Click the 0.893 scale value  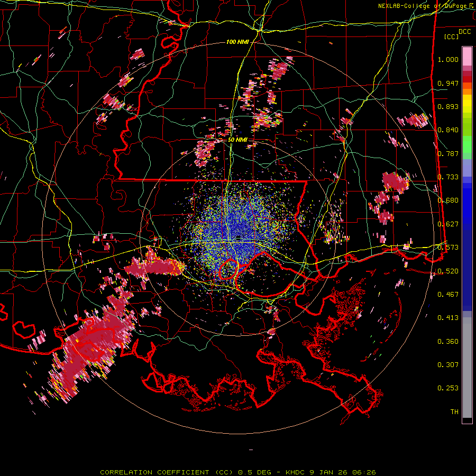tap(448, 106)
